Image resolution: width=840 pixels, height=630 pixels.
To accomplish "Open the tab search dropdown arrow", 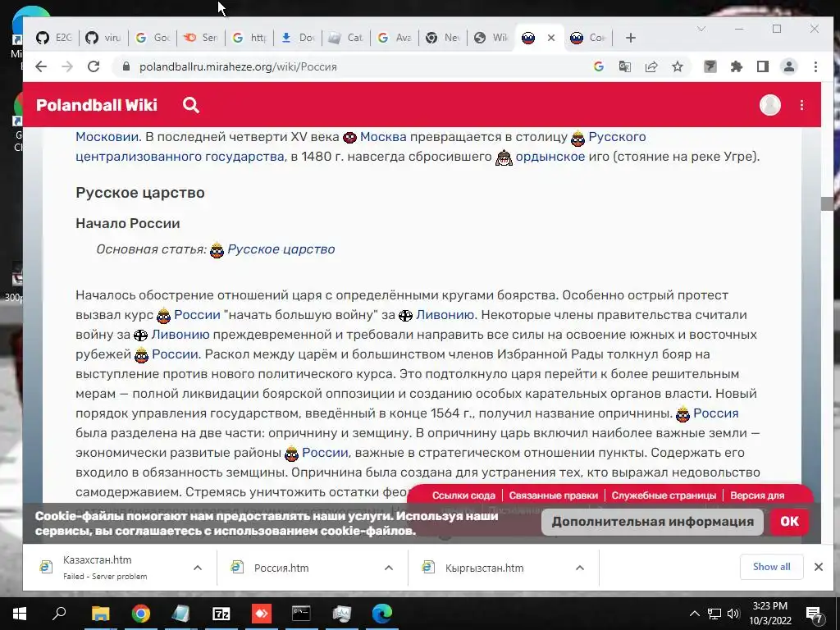I will click(701, 29).
